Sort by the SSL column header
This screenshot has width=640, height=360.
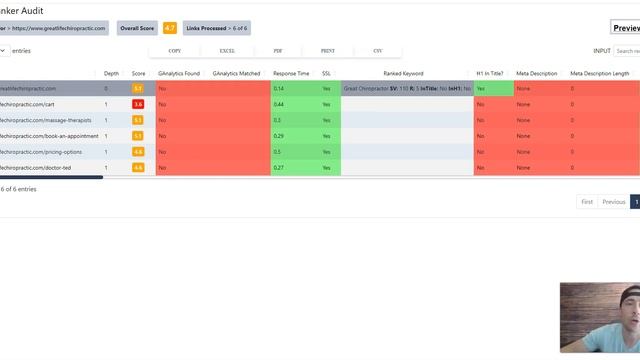coord(326,73)
